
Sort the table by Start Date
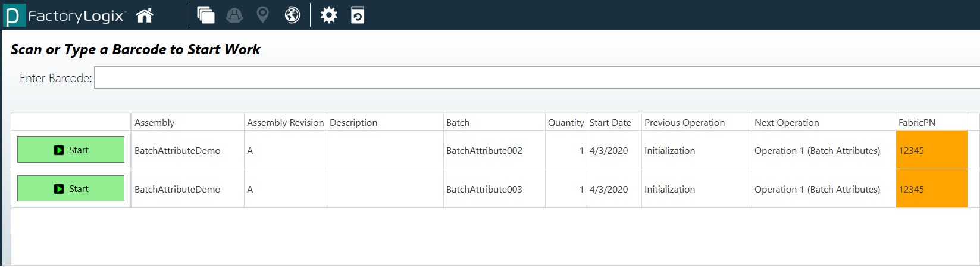610,123
